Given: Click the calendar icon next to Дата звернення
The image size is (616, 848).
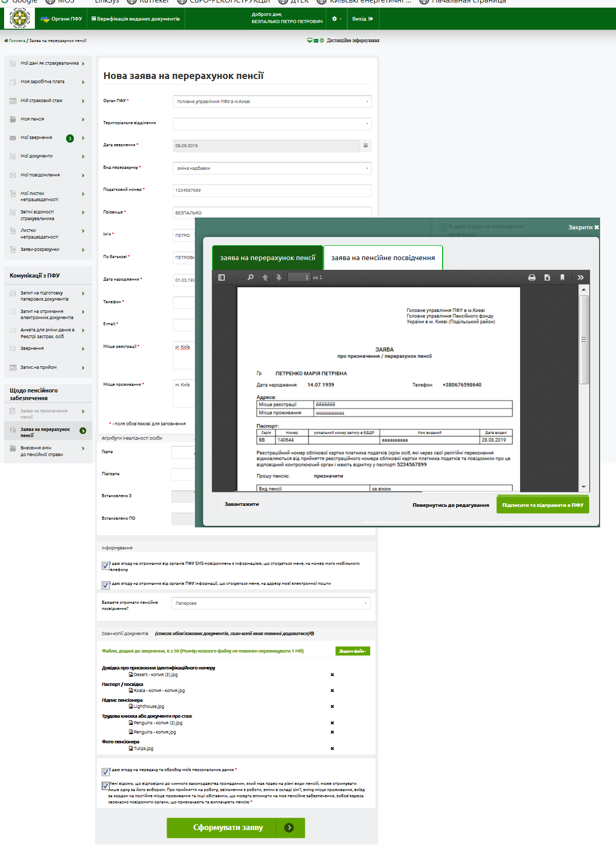Looking at the screenshot, I should tap(366, 146).
